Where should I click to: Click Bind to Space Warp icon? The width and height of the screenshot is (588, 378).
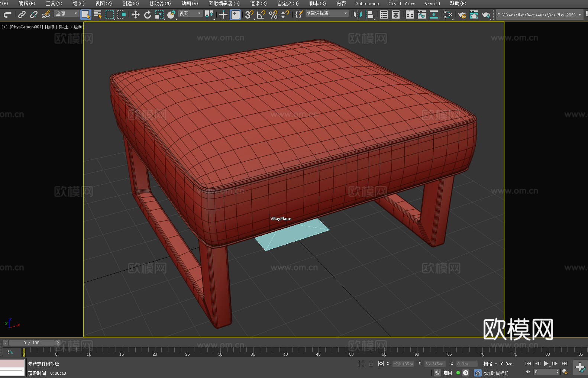pyautogui.click(x=46, y=14)
